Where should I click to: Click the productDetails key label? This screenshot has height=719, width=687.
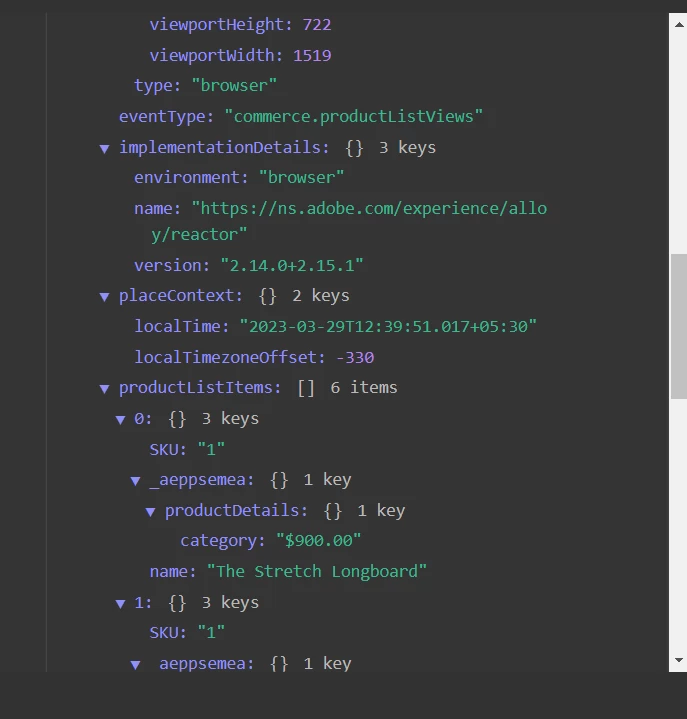click(x=236, y=510)
